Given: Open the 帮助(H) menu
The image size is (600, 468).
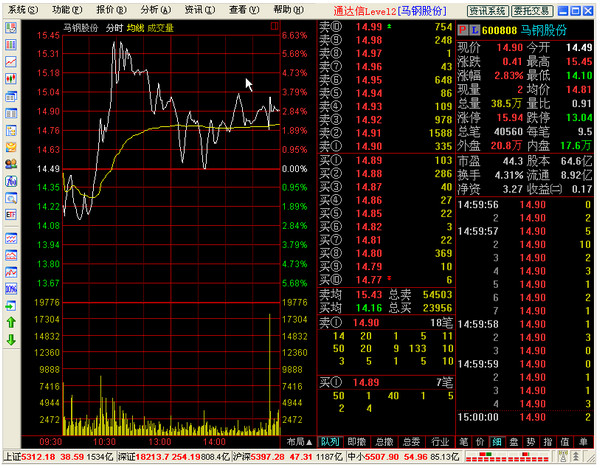Looking at the screenshot, I should click(289, 10).
